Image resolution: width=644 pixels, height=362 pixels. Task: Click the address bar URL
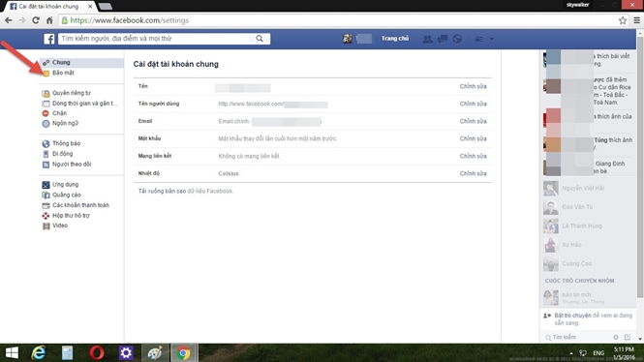pos(130,20)
